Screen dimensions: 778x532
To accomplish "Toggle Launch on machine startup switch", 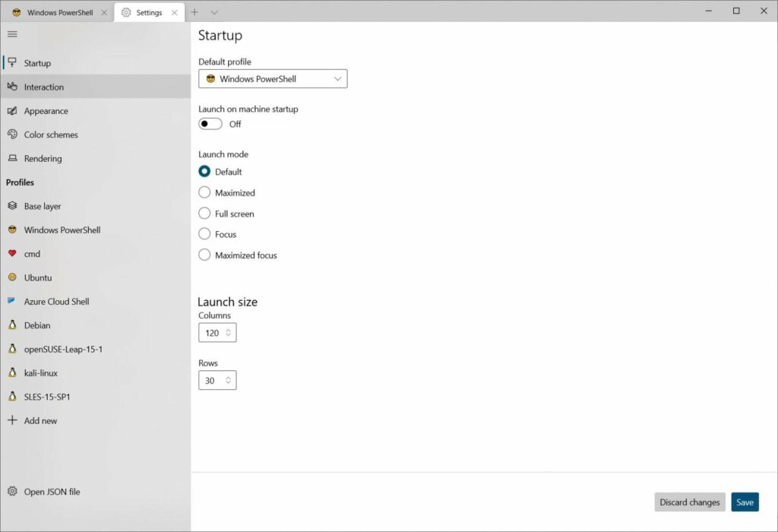I will point(210,124).
